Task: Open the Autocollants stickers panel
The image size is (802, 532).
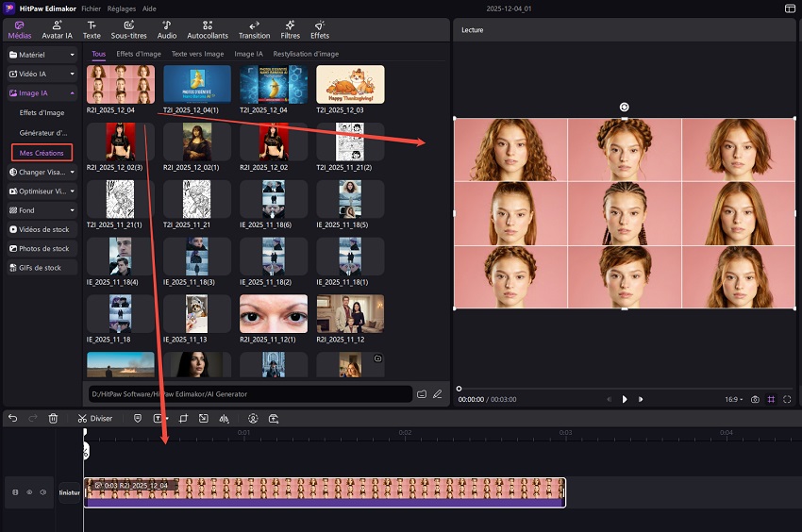Action: tap(208, 30)
